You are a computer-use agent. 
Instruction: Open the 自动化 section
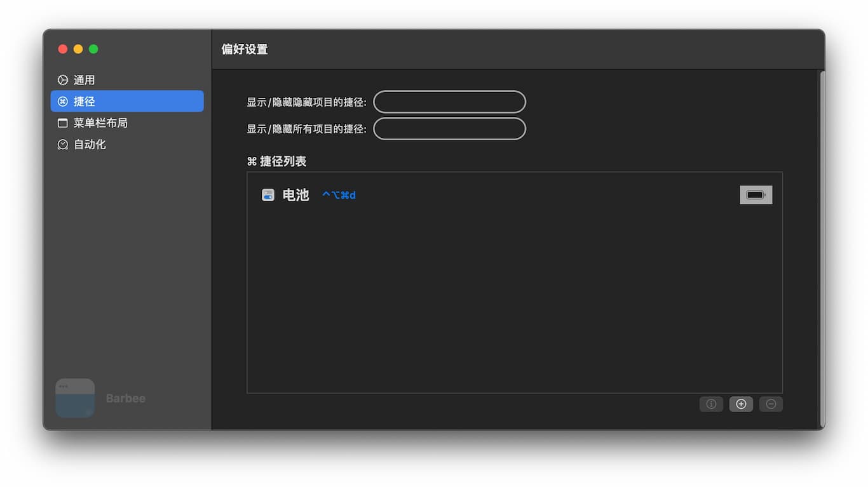(x=127, y=145)
